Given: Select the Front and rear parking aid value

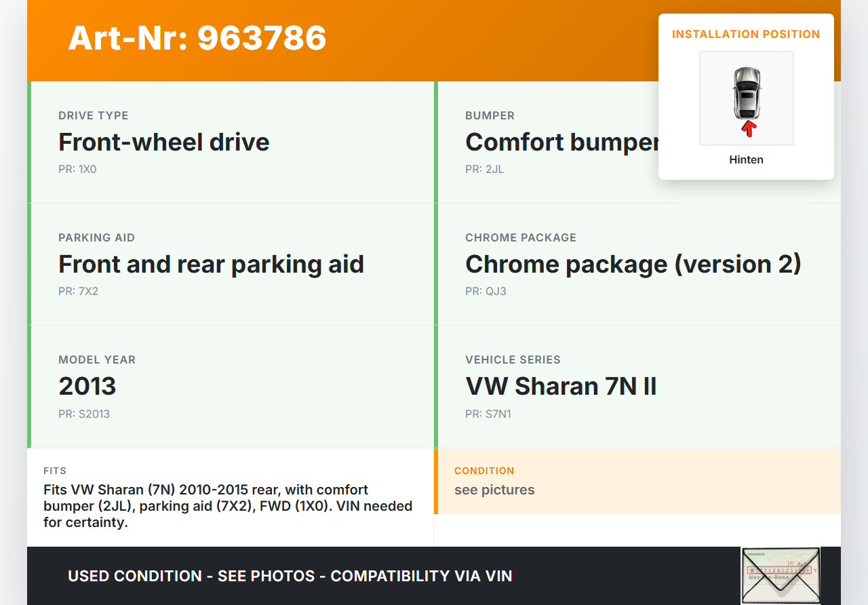Looking at the screenshot, I should [x=211, y=265].
